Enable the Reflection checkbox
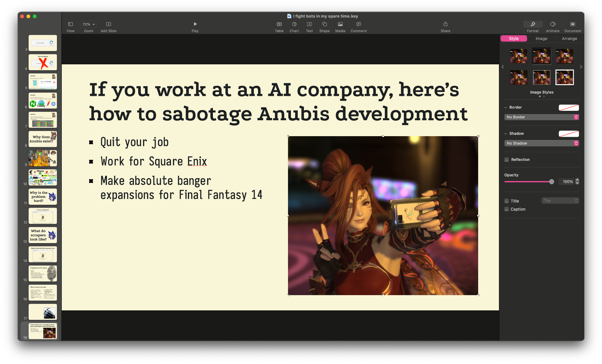The height and width of the screenshot is (364, 602). 506,160
